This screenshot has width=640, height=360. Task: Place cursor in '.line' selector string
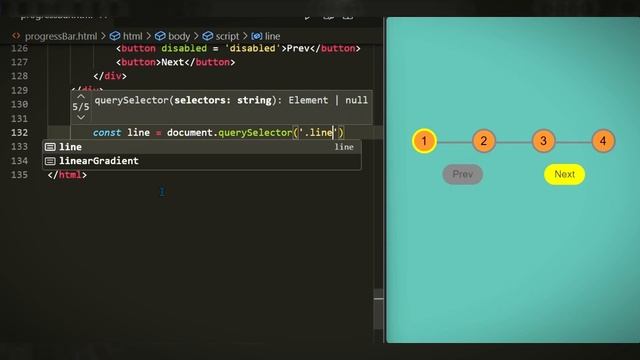[318, 133]
